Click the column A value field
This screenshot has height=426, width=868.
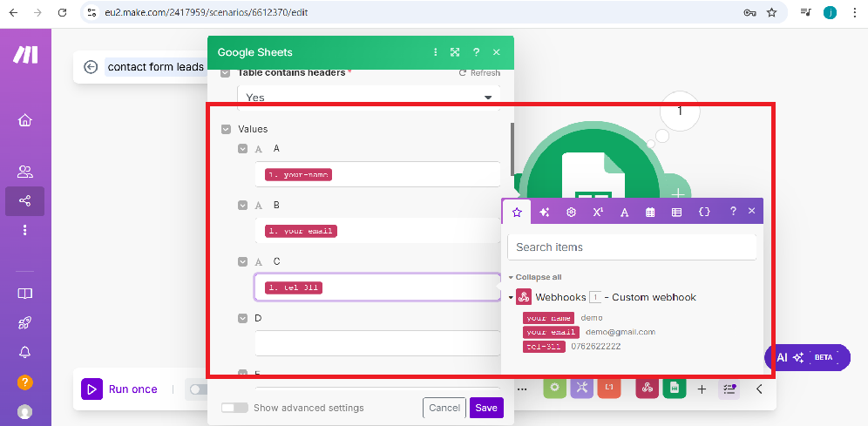pyautogui.click(x=377, y=174)
